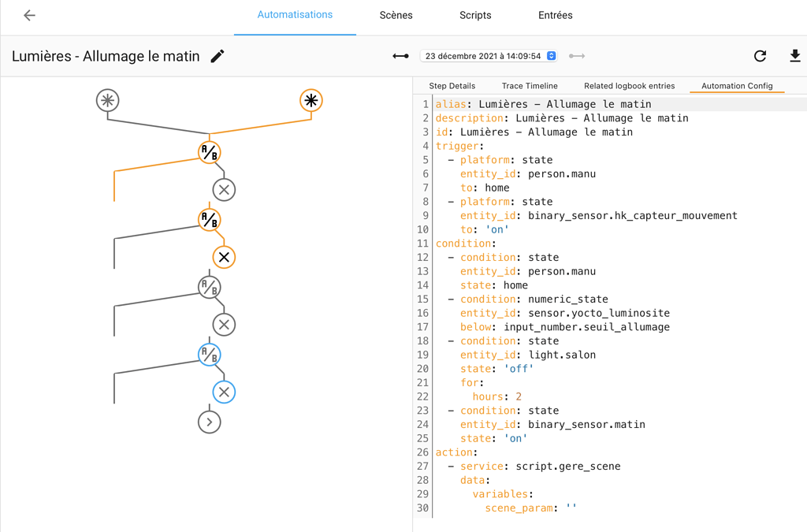Download the trace file
The height and width of the screenshot is (532, 807).
coord(794,56)
